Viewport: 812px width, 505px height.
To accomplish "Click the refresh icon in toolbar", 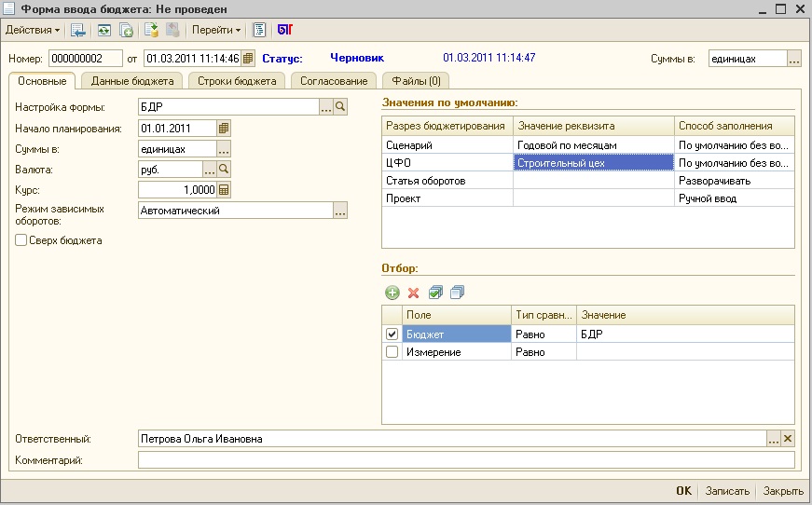I will point(104,30).
